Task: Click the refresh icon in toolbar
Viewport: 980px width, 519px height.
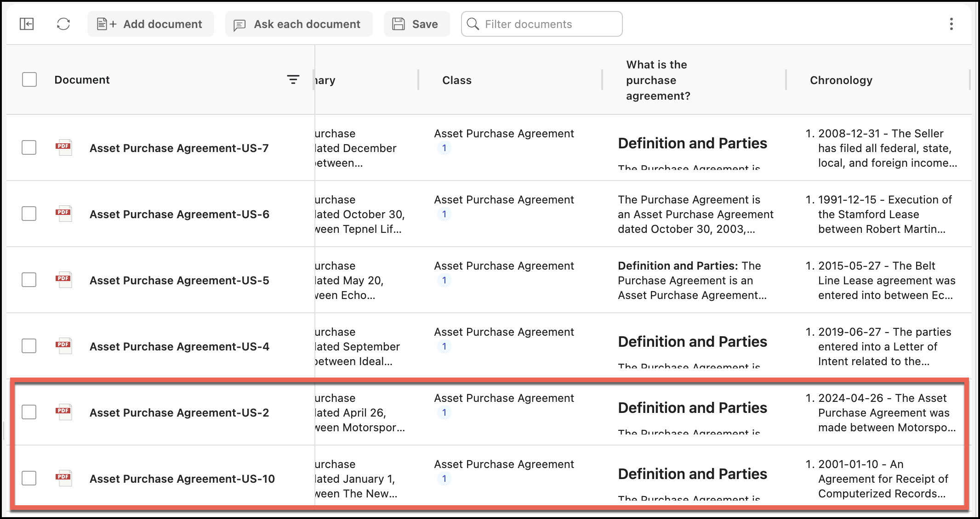Action: [63, 24]
